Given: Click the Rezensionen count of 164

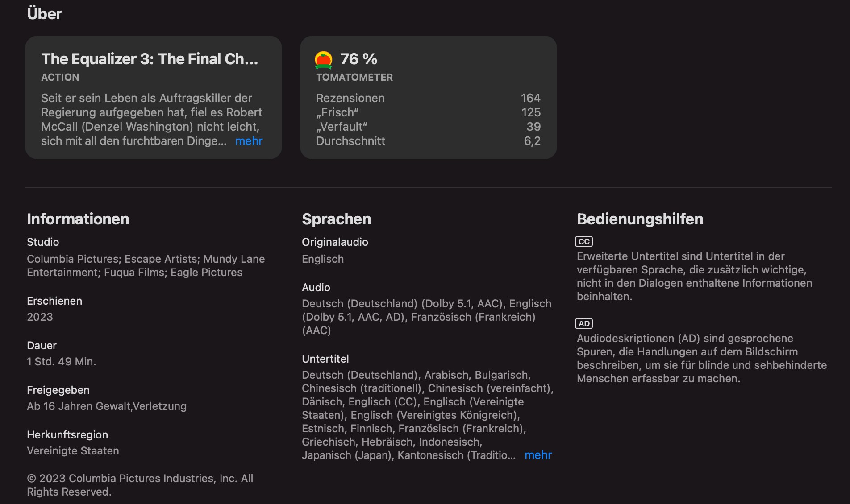Looking at the screenshot, I should coord(530,98).
